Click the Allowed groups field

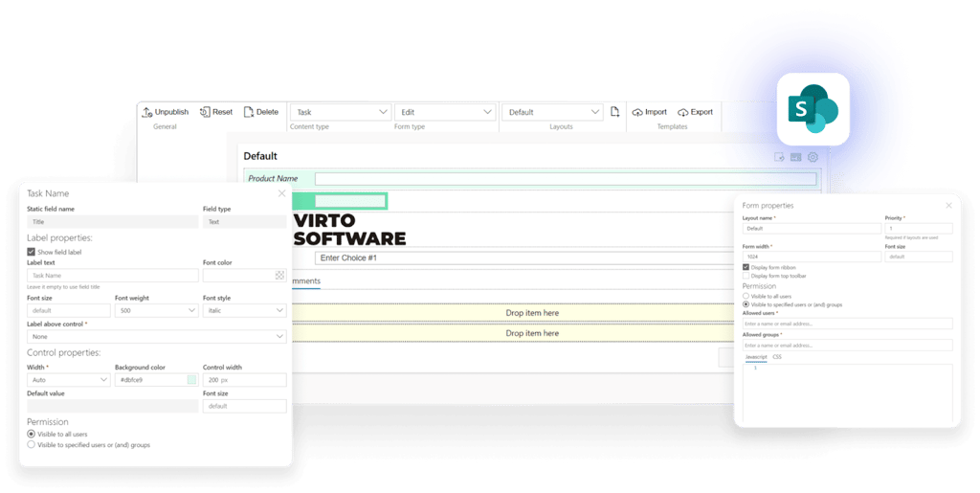click(x=848, y=345)
